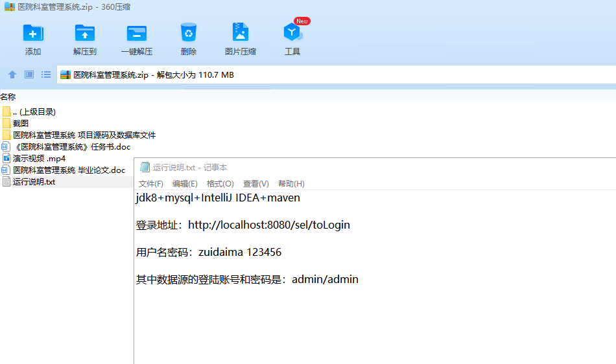616x364 pixels.
Task: Click the 360压缩 app icon in title bar
Action: (10, 6)
